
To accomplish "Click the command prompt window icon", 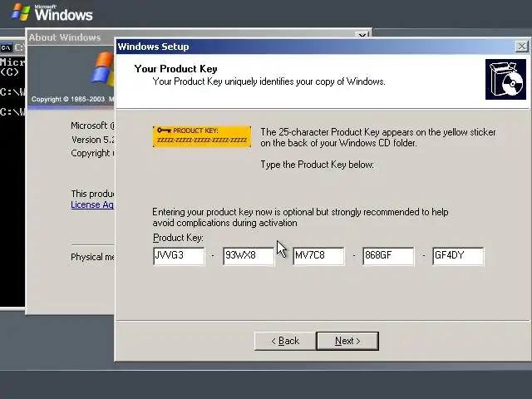I will (6, 47).
